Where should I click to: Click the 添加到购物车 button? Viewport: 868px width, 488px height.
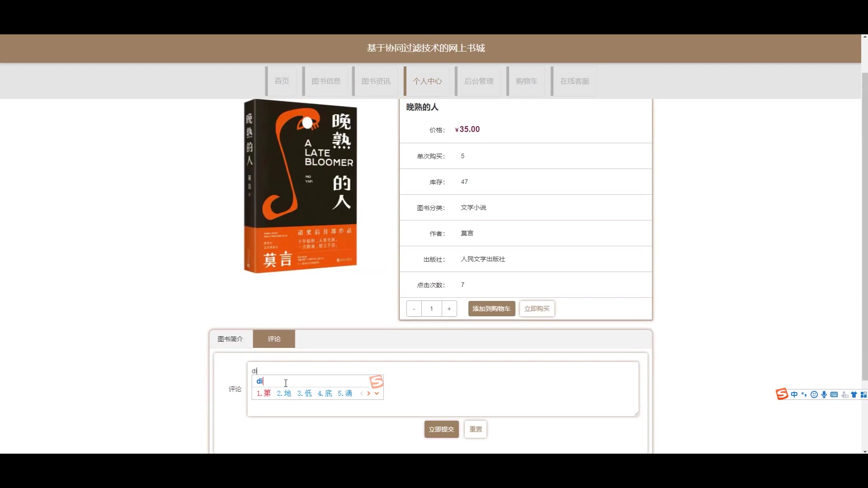[x=491, y=309]
